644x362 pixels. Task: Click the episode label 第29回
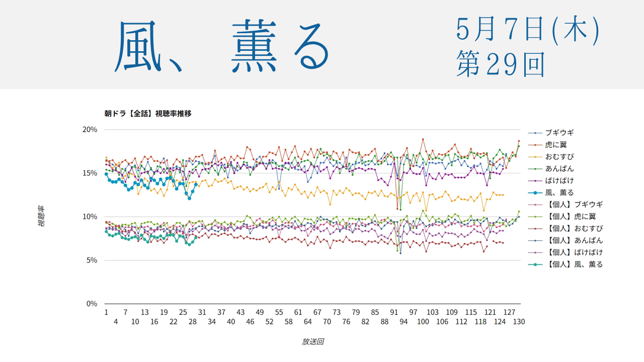501,64
